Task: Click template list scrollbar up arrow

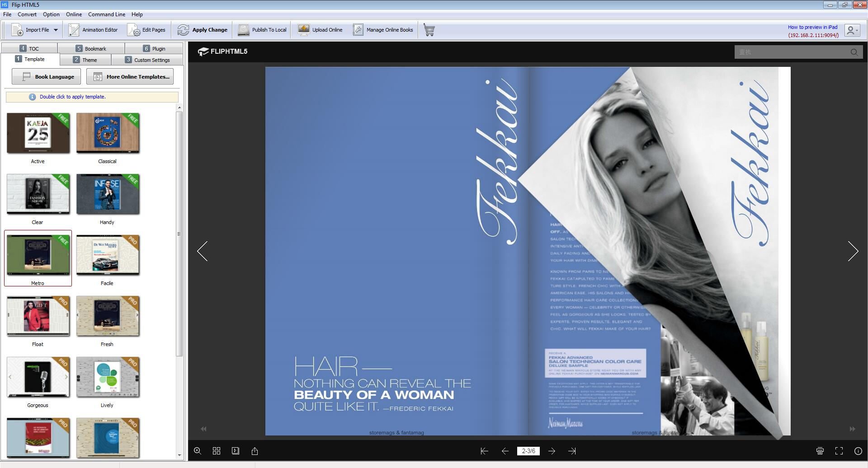Action: point(179,108)
